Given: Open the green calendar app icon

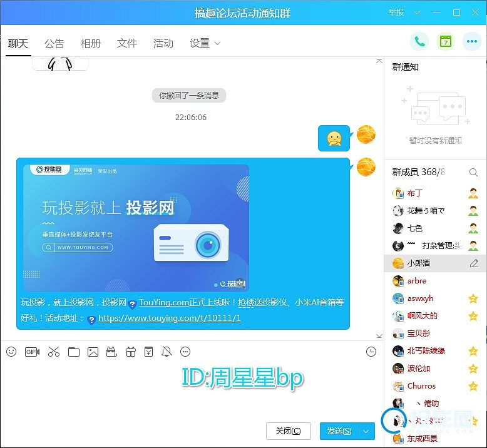Looking at the screenshot, I should coord(446,41).
